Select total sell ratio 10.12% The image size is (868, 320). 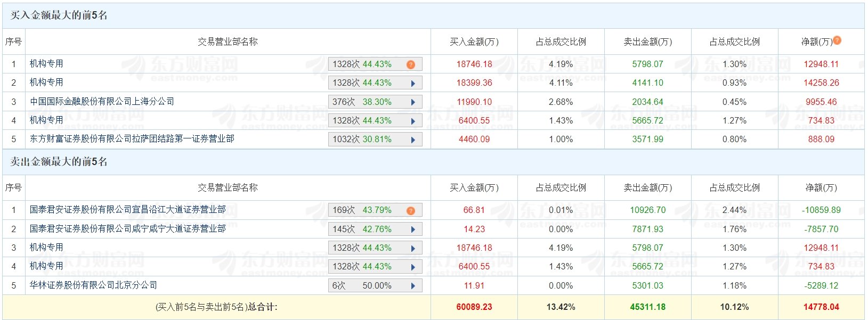pyautogui.click(x=734, y=307)
